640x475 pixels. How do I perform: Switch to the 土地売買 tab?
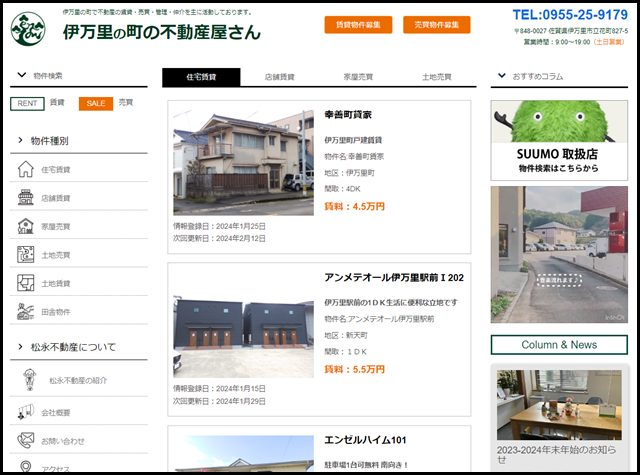pos(437,77)
